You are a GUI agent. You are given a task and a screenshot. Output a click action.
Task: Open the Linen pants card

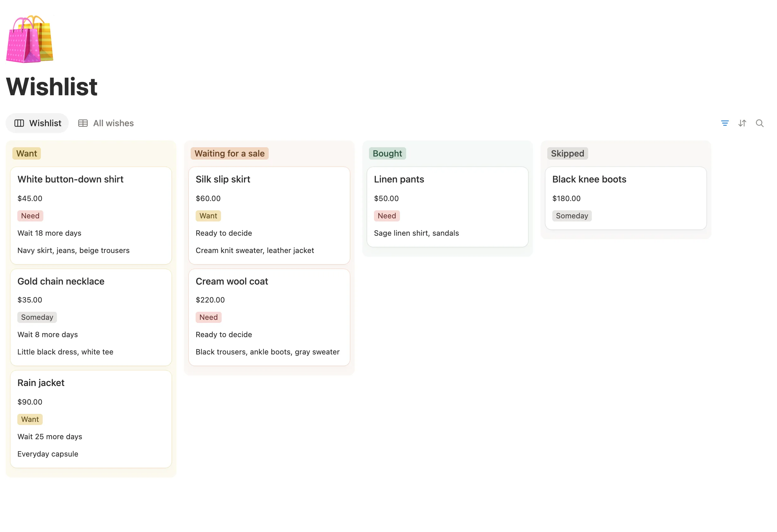(447, 207)
